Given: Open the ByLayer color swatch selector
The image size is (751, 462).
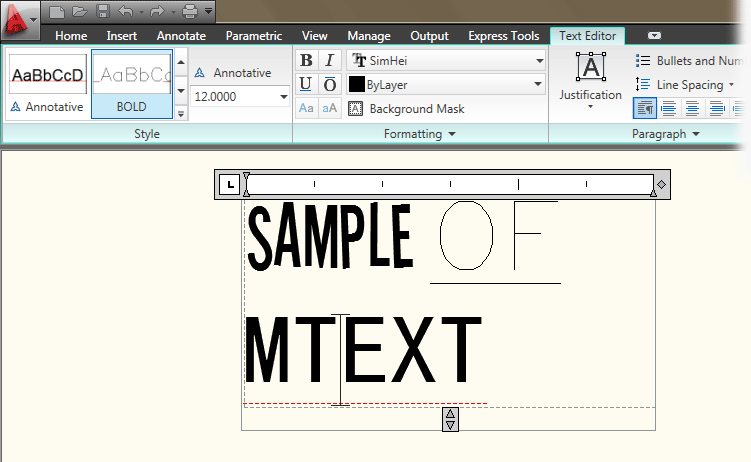Looking at the screenshot, I should 446,85.
